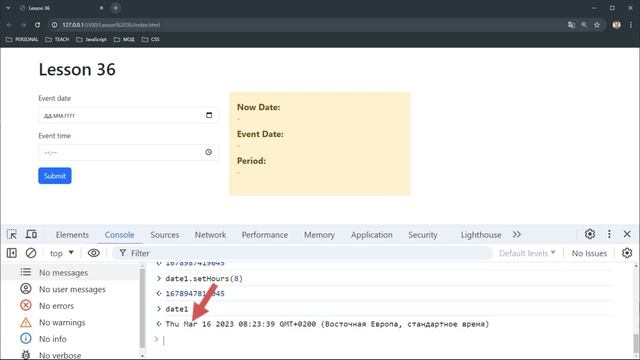Select the No info filter
640x360 pixels.
(70, 339)
